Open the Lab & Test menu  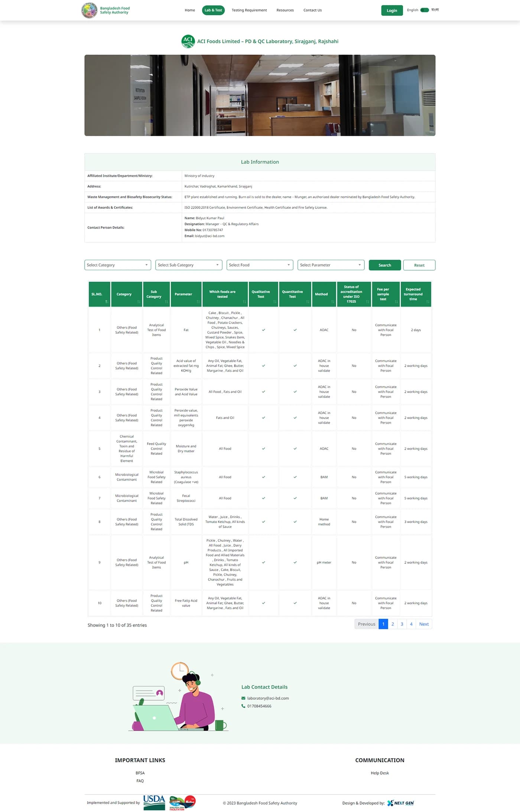coord(213,10)
